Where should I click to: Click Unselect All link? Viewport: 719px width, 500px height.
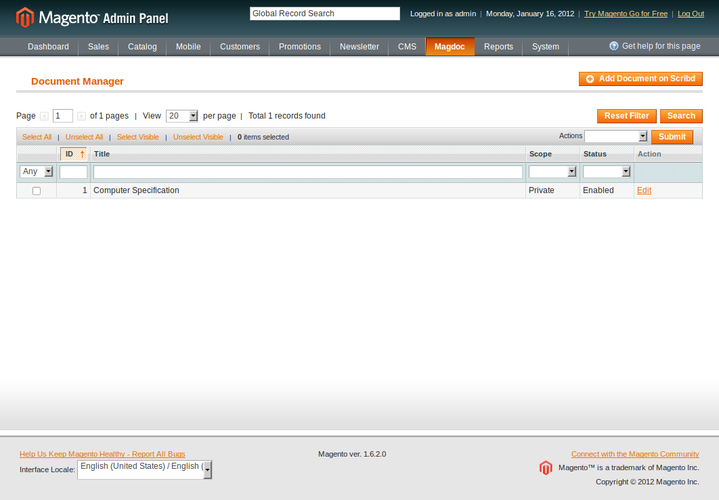[84, 137]
